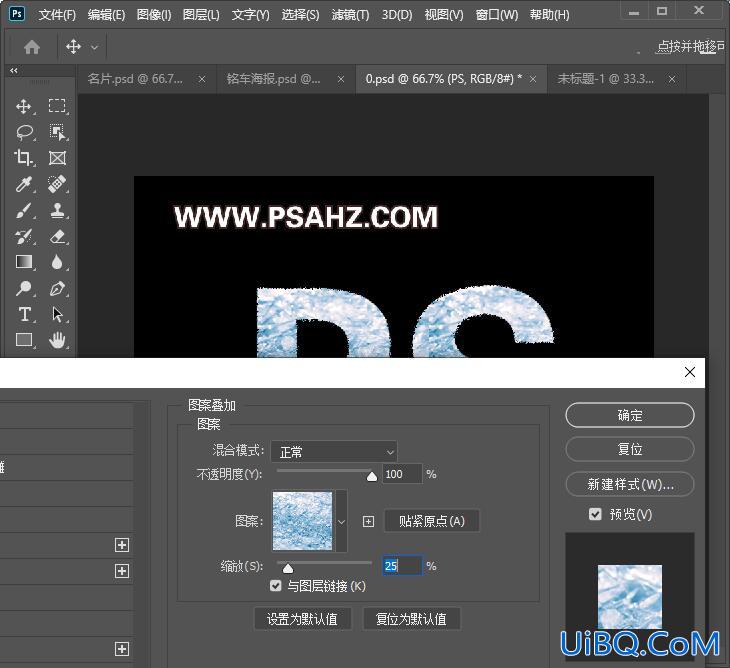Click the Move tool options bar icon
This screenshot has width=730, height=668.
click(74, 47)
